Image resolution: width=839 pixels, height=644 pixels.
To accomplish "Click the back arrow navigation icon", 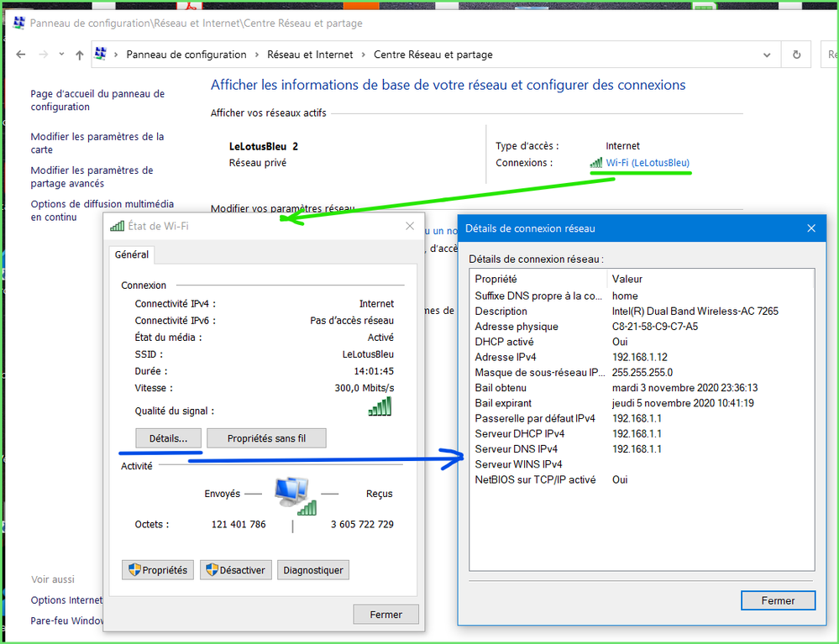I will pyautogui.click(x=21, y=55).
